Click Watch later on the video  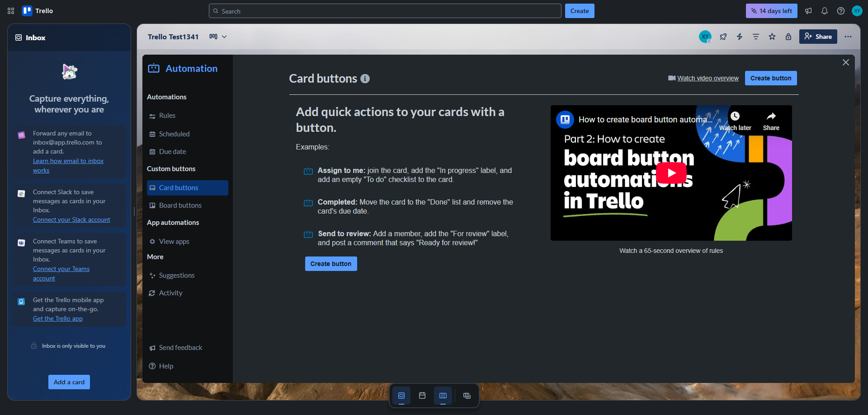point(735,121)
